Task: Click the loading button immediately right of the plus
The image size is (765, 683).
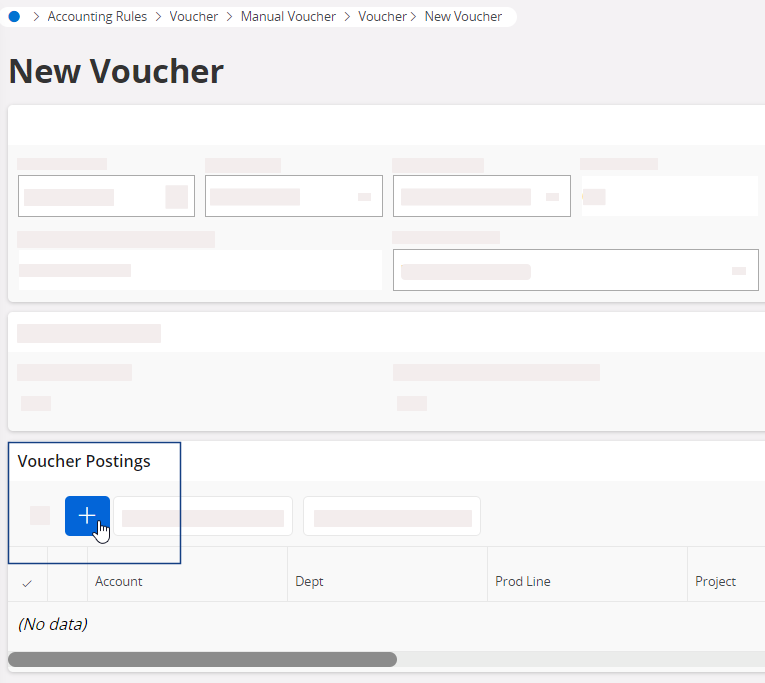Action: 203,517
